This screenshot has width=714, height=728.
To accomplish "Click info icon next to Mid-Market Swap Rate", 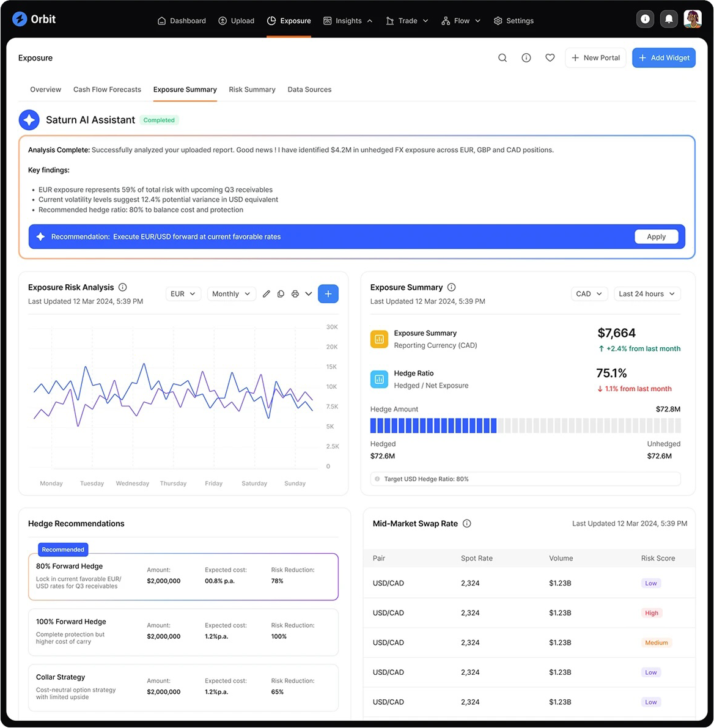I will (x=467, y=524).
